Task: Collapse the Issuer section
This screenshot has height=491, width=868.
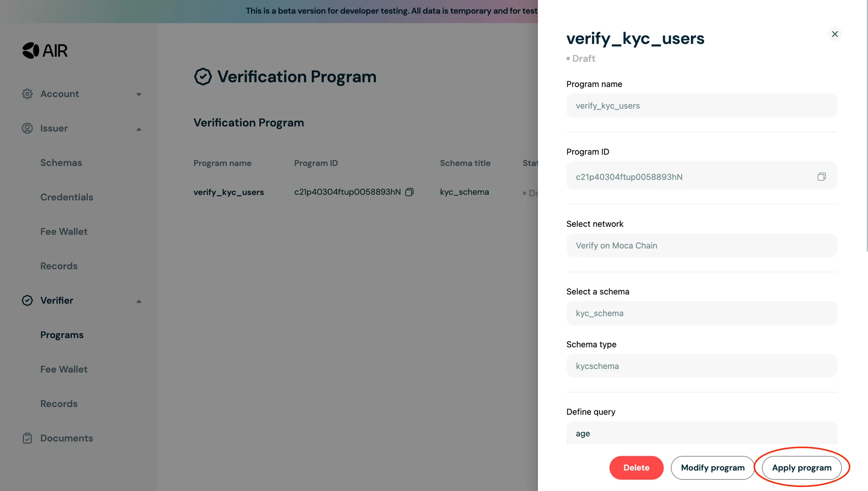Action: pos(139,129)
